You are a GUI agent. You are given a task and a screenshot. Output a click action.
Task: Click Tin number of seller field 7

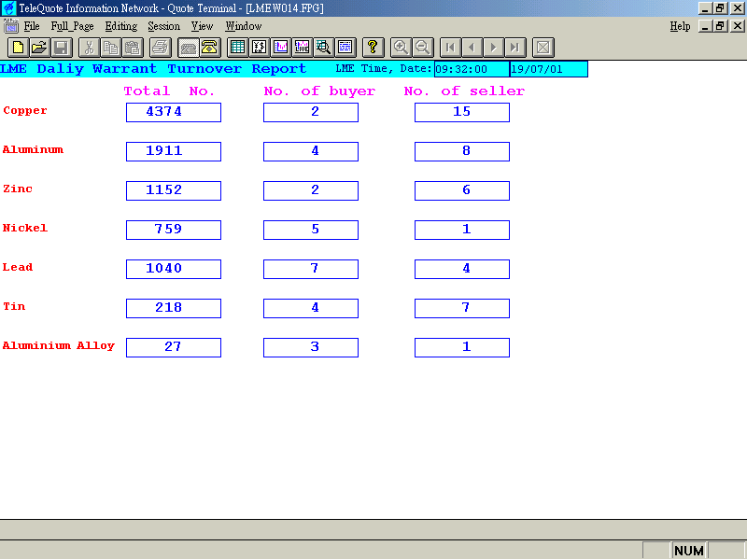[x=462, y=308]
